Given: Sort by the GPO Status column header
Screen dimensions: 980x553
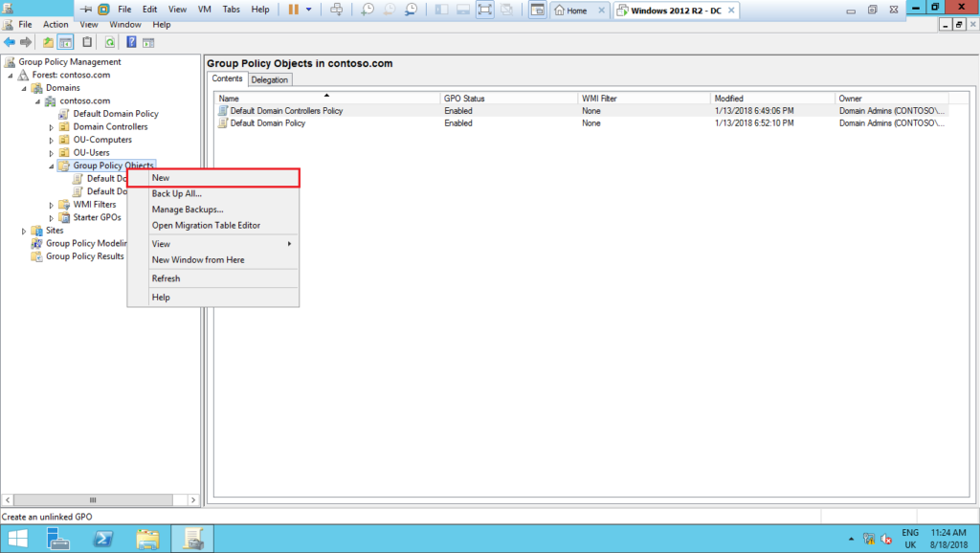Looking at the screenshot, I should 509,99.
